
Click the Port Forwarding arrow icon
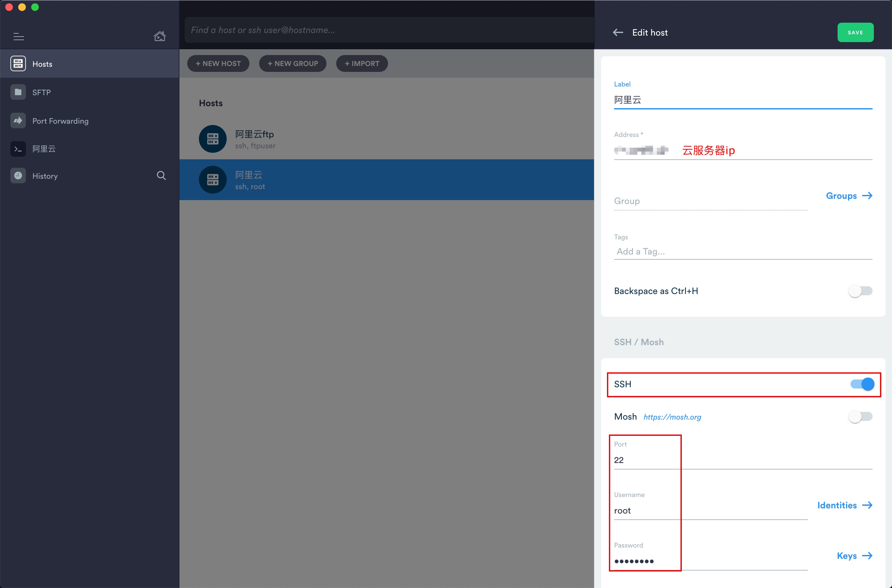18,121
